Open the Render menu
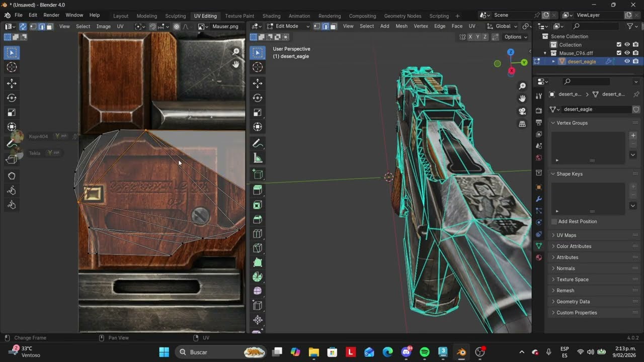Viewport: 644px width, 362px height. 51,15
